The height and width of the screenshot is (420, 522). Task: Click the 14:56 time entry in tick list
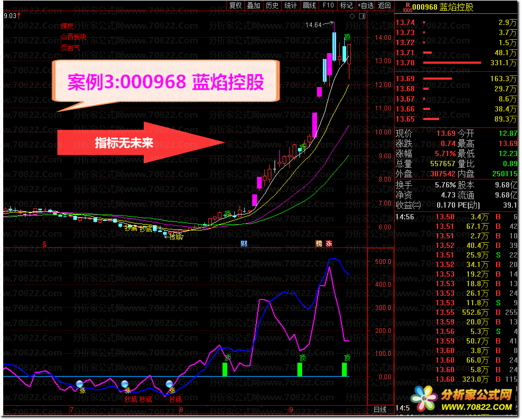pyautogui.click(x=405, y=217)
